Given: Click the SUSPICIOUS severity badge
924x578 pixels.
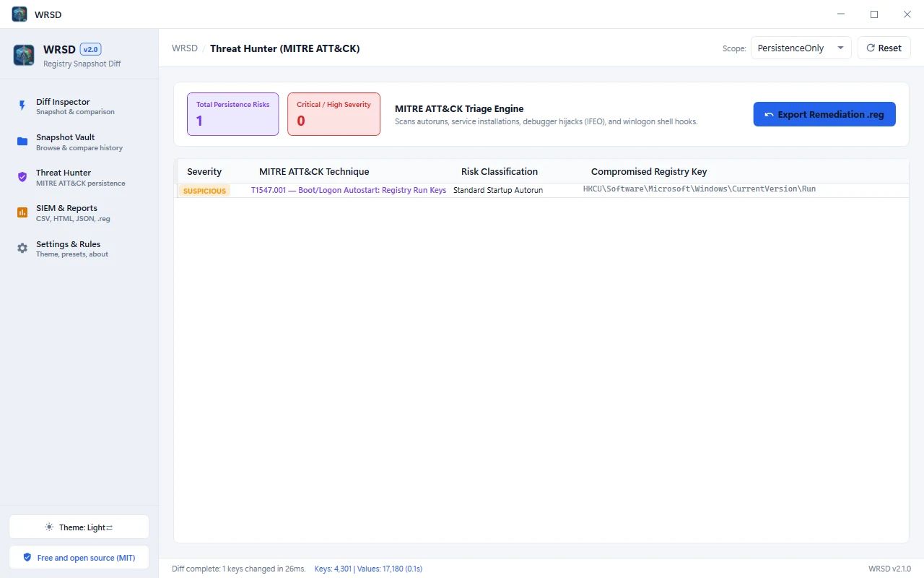Looking at the screenshot, I should point(205,191).
